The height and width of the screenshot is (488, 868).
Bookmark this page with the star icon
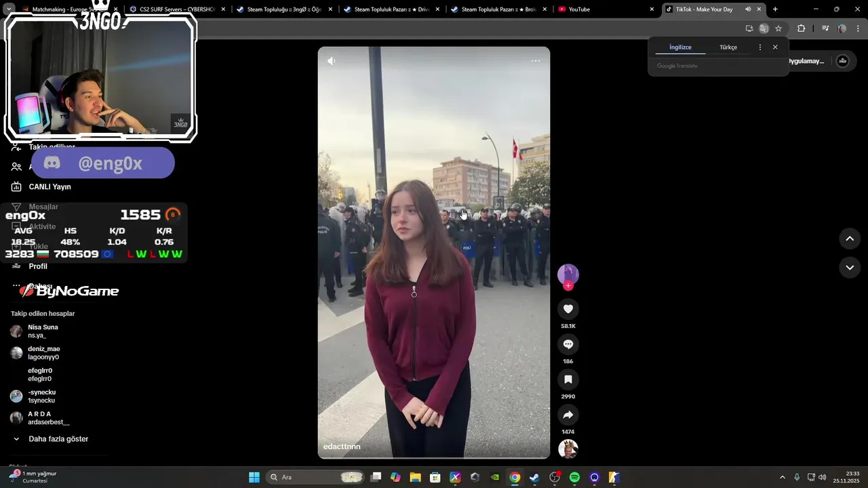click(x=778, y=28)
